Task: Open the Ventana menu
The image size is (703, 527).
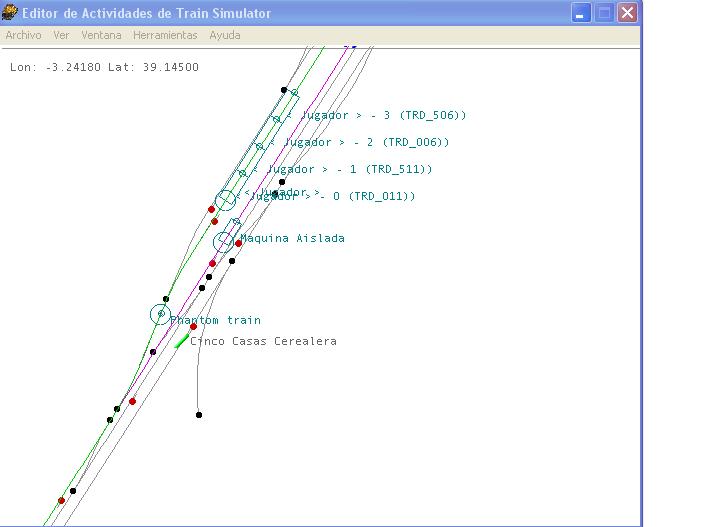Action: click(101, 35)
